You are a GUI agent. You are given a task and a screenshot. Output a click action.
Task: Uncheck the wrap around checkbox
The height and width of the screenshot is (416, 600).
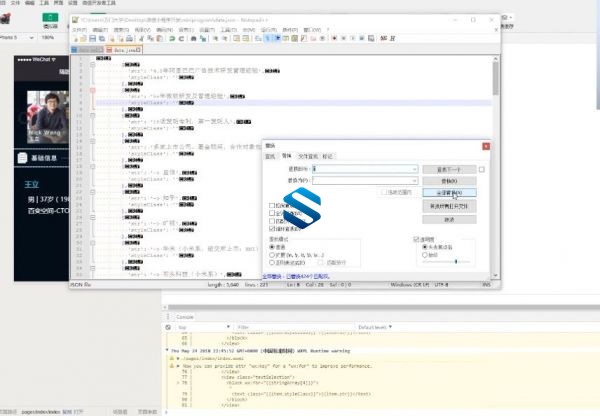pyautogui.click(x=272, y=228)
